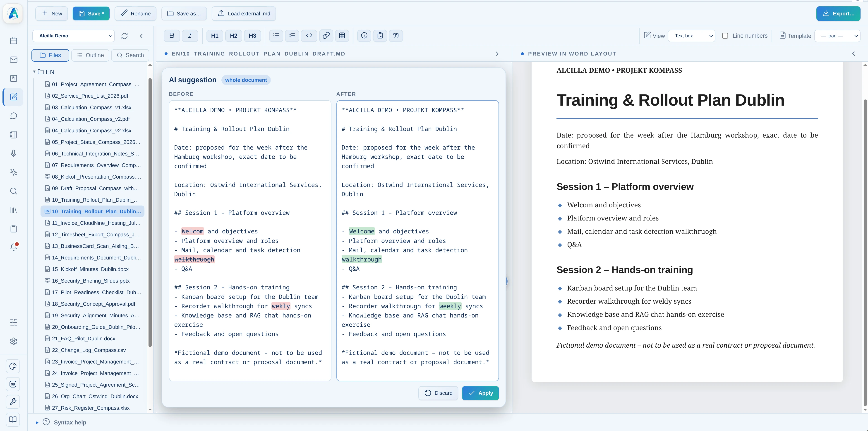The image size is (868, 431).
Task: Collapse the EN folder in file tree
Action: pyautogui.click(x=34, y=72)
